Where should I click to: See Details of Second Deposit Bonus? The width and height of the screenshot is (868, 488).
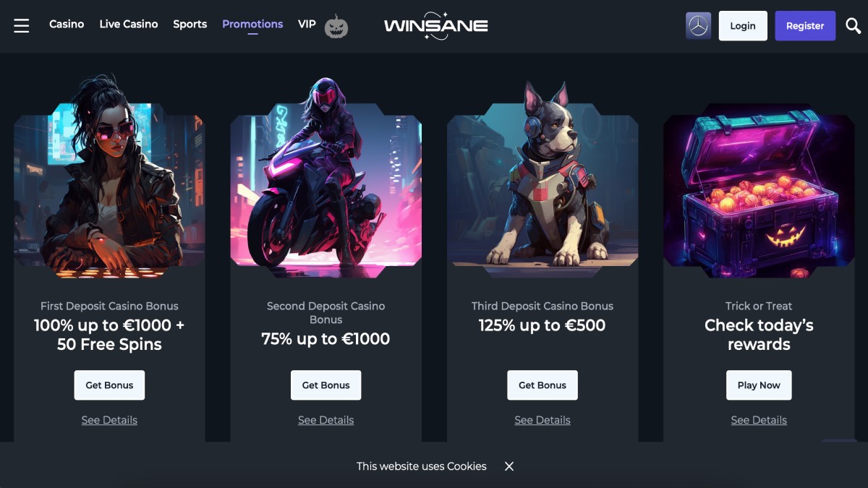pos(325,420)
